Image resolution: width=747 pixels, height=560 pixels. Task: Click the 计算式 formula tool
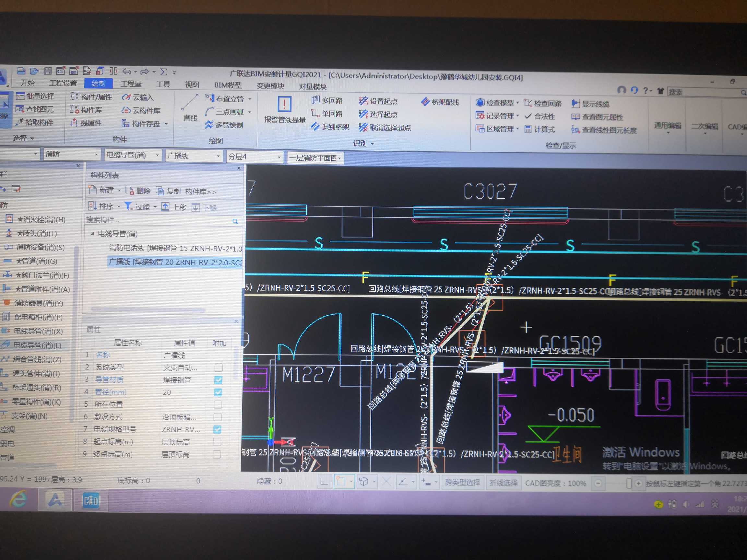click(539, 129)
